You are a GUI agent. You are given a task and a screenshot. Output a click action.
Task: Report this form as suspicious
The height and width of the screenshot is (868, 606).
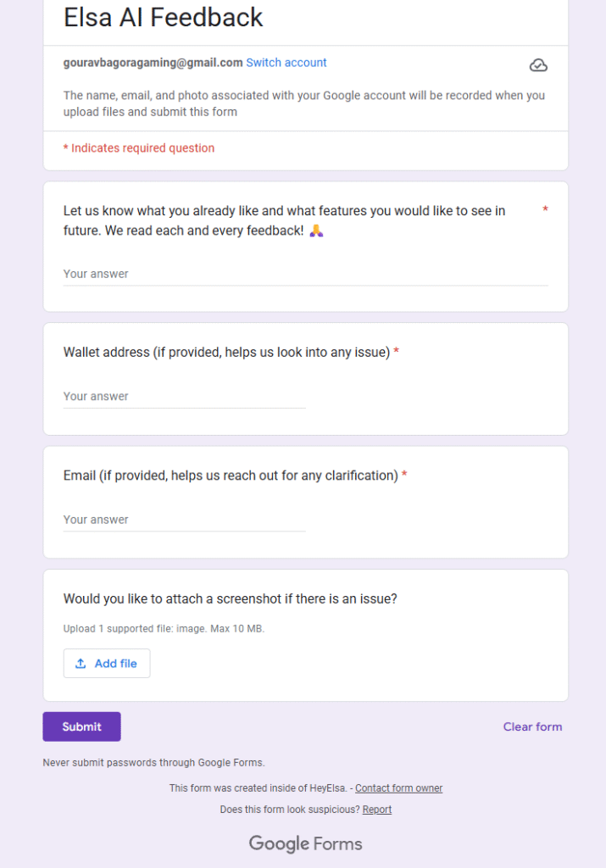pos(377,810)
